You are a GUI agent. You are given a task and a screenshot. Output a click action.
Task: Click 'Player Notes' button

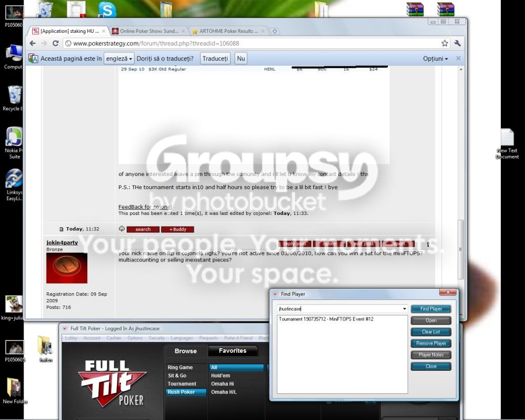pos(431,355)
